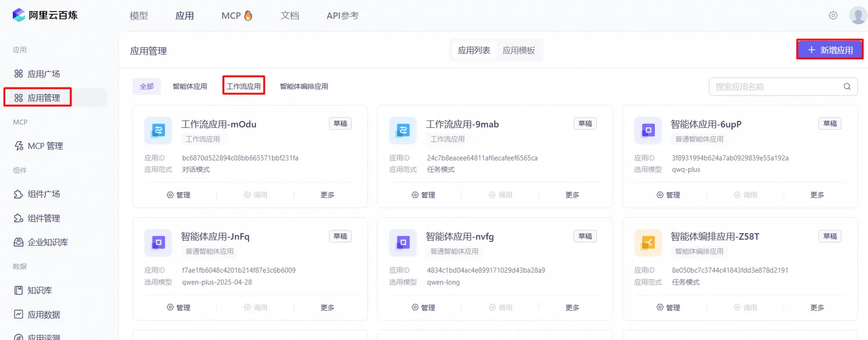
Task: Open 更多 menu on 智能体应用-nvfg card
Action: point(572,307)
